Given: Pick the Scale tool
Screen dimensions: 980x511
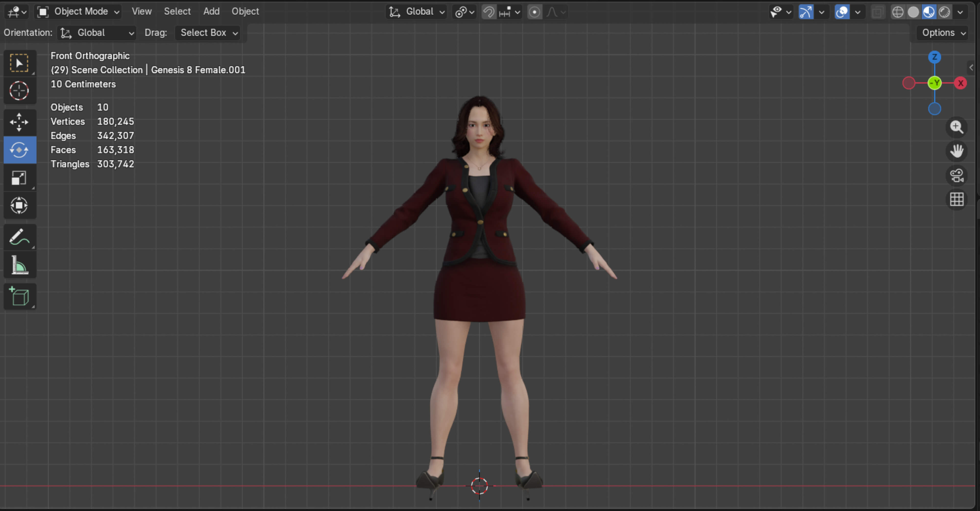Looking at the screenshot, I should tap(19, 178).
